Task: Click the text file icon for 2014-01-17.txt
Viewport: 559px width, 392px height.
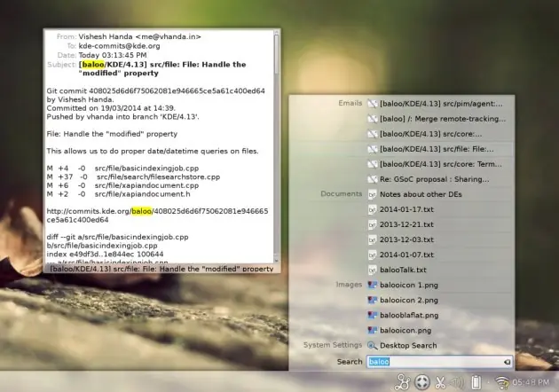Action: 372,209
